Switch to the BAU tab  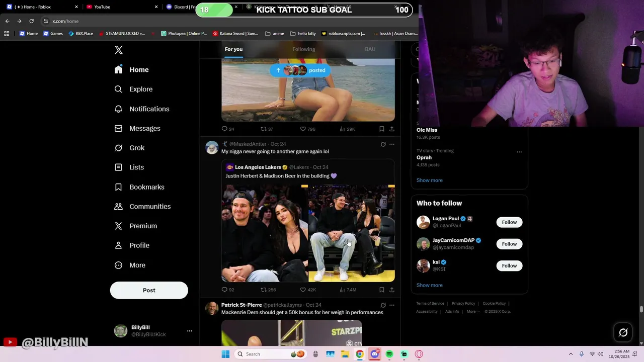point(370,49)
